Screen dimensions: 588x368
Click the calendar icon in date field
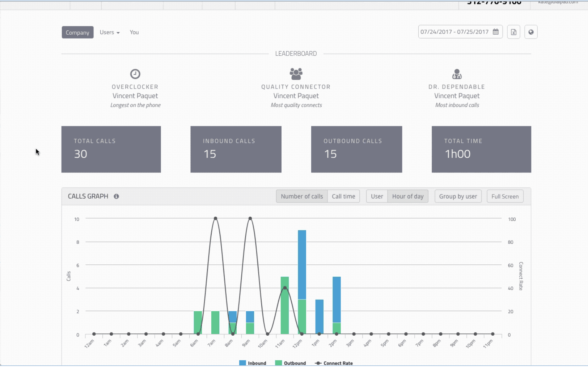click(496, 32)
